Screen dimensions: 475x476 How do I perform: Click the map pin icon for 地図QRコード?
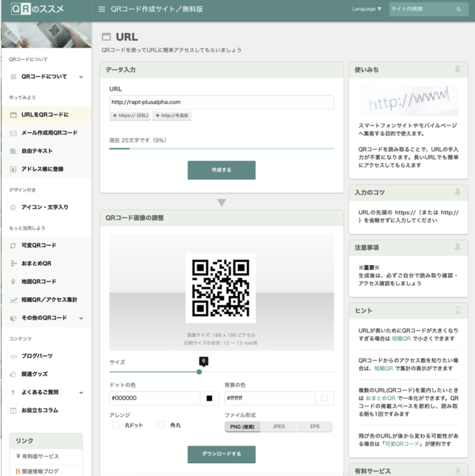point(13,282)
